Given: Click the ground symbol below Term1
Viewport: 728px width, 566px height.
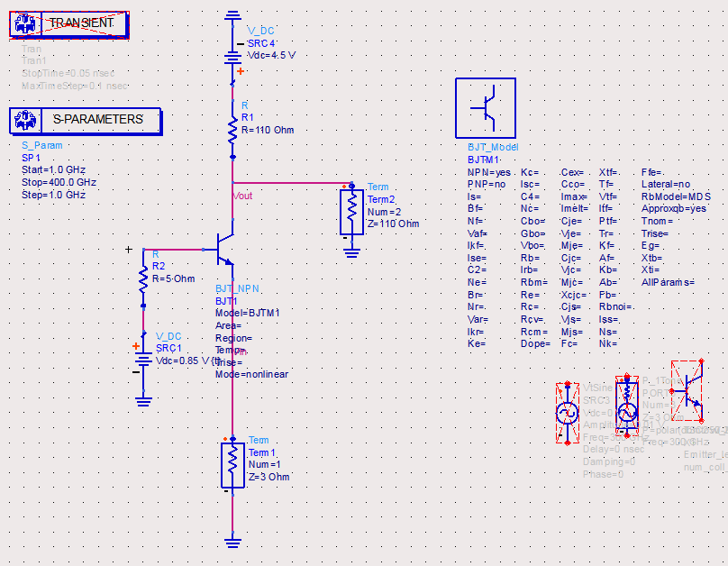Looking at the screenshot, I should (232, 542).
